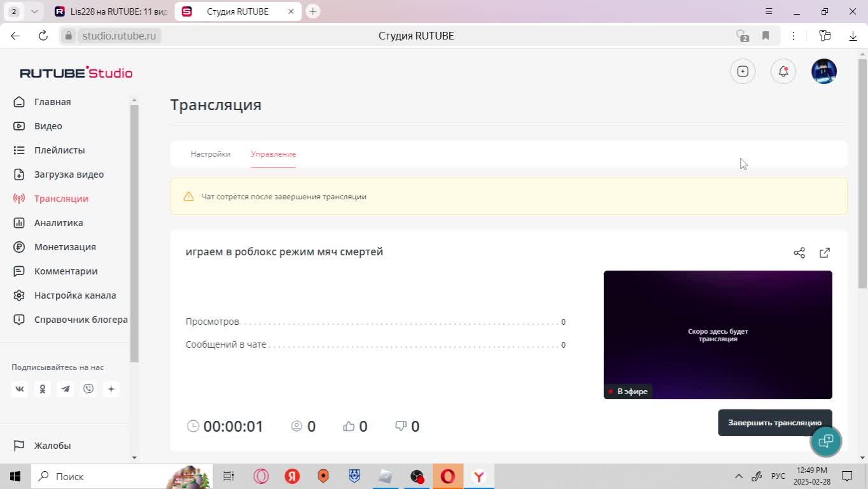868x489 pixels.
Task: Click the taskbar Поиск search box
Action: pos(121,476)
